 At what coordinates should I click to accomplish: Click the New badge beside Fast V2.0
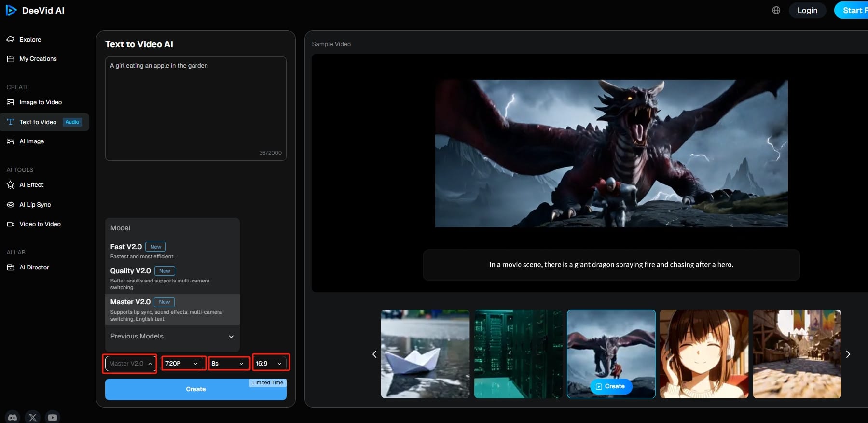pyautogui.click(x=155, y=247)
